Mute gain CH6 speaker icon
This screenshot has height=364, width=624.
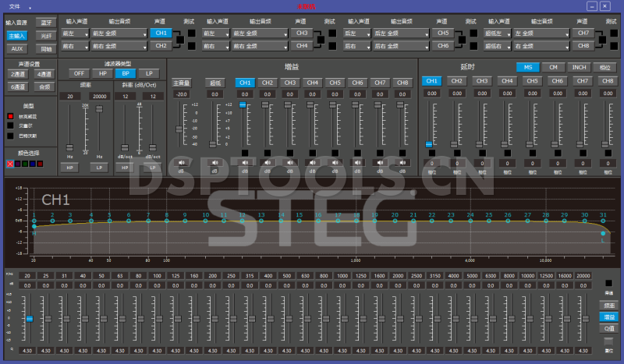[357, 163]
